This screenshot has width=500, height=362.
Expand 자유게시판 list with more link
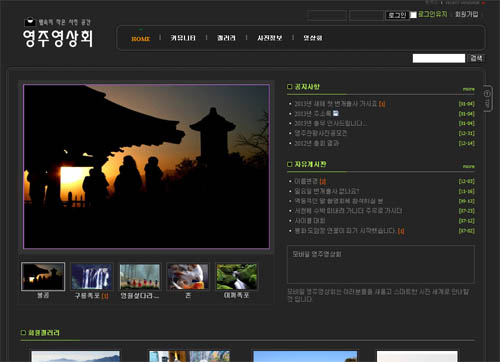[468, 166]
